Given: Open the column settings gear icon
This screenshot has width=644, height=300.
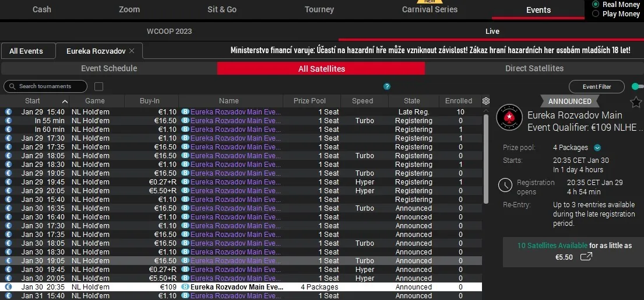Looking at the screenshot, I should (x=486, y=101).
